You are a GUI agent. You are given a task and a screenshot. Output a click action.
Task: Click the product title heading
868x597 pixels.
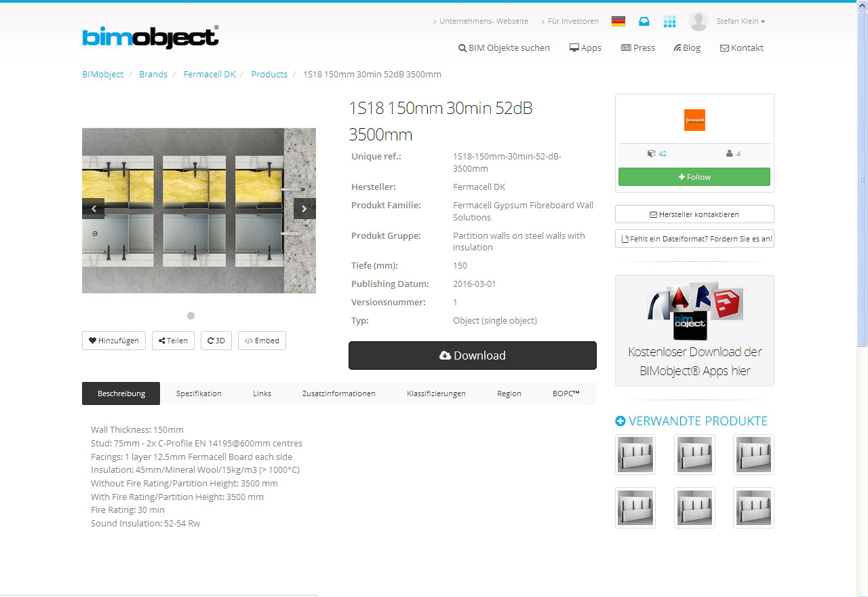tap(441, 121)
